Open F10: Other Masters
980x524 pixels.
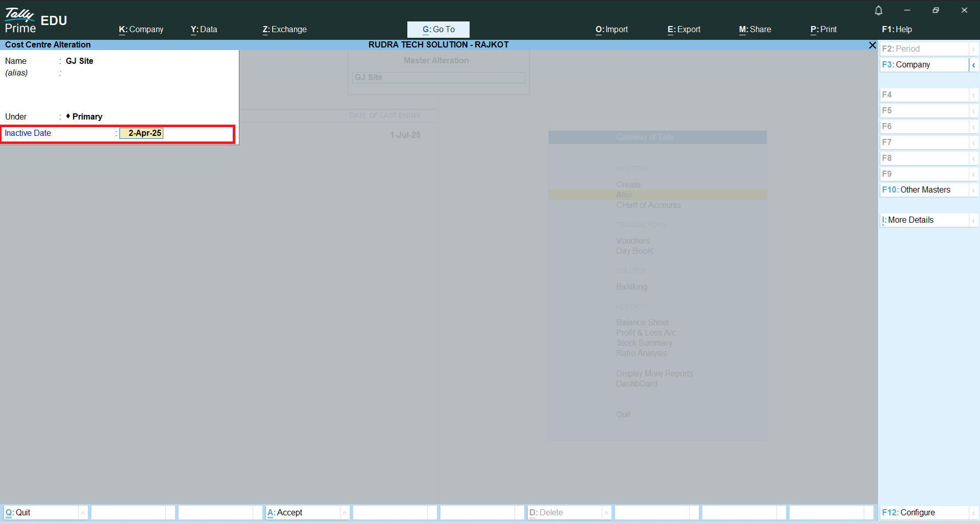coord(923,190)
